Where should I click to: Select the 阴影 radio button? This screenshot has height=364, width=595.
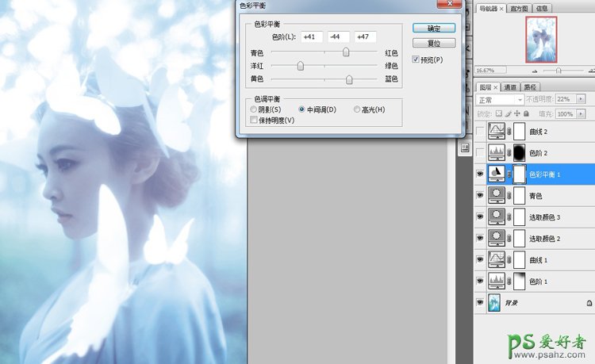click(x=254, y=109)
